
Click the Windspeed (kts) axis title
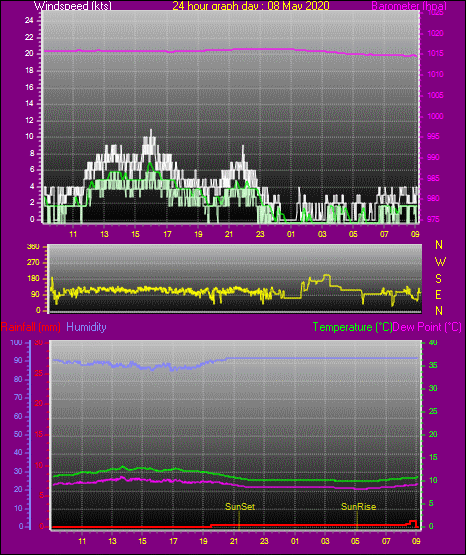[x=73, y=6]
